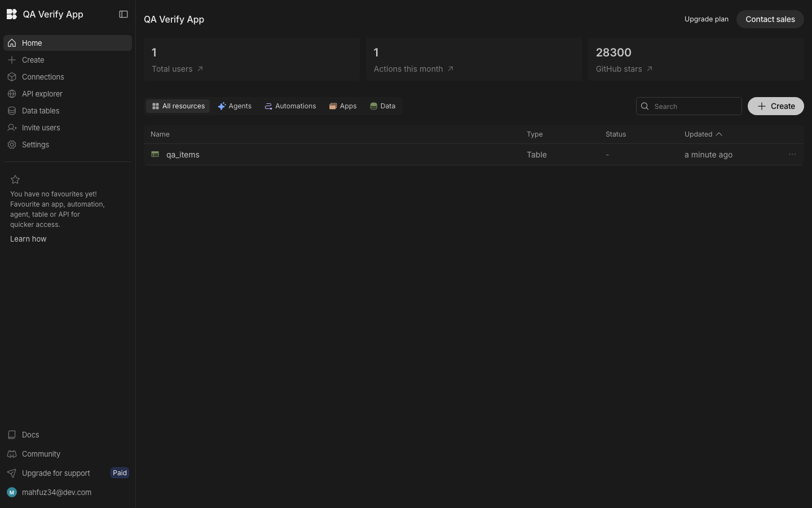Click the Upgrade plan link
This screenshot has height=508, width=812.
coord(707,19)
